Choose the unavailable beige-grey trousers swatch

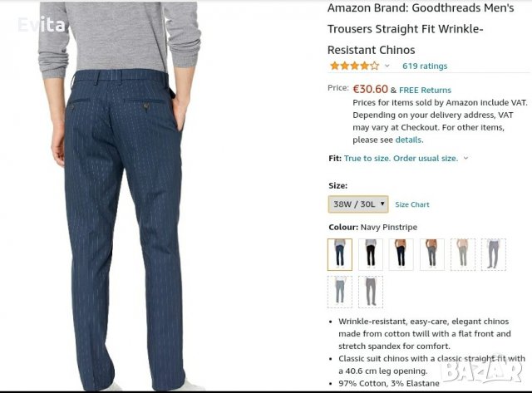click(x=463, y=254)
